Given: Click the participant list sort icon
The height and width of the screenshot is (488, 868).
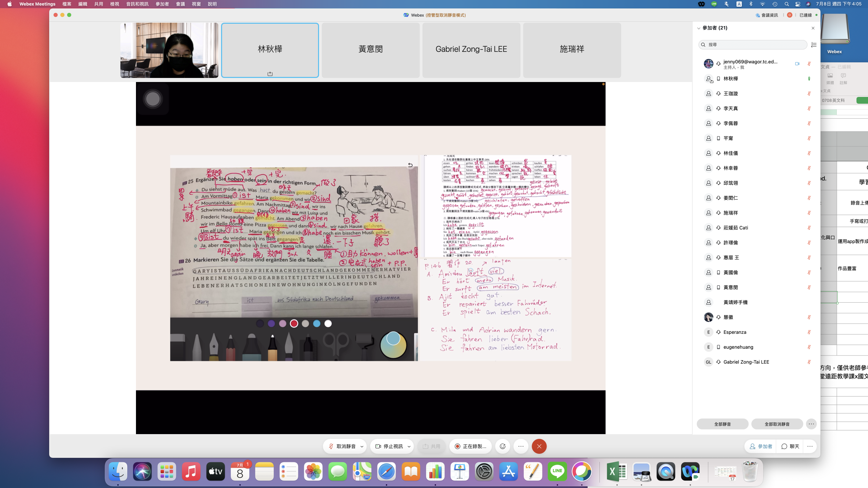Looking at the screenshot, I should pyautogui.click(x=814, y=45).
